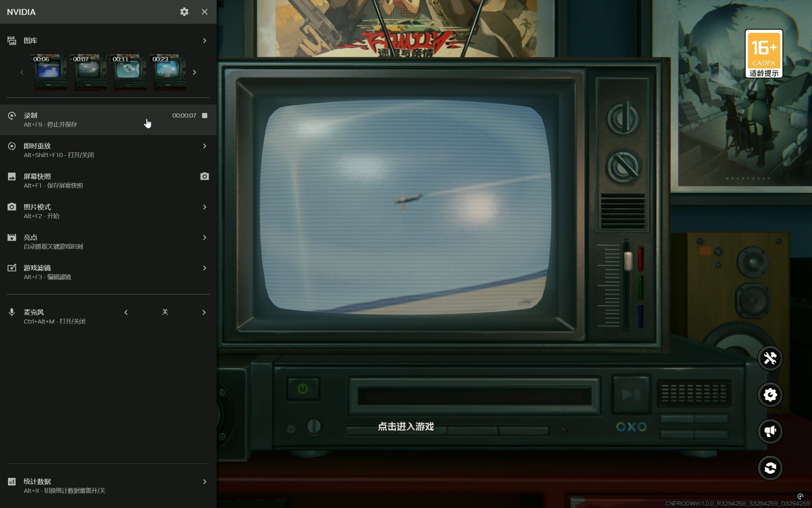
Task: Expand the 游戏滤镜 arrow
Action: [x=204, y=268]
